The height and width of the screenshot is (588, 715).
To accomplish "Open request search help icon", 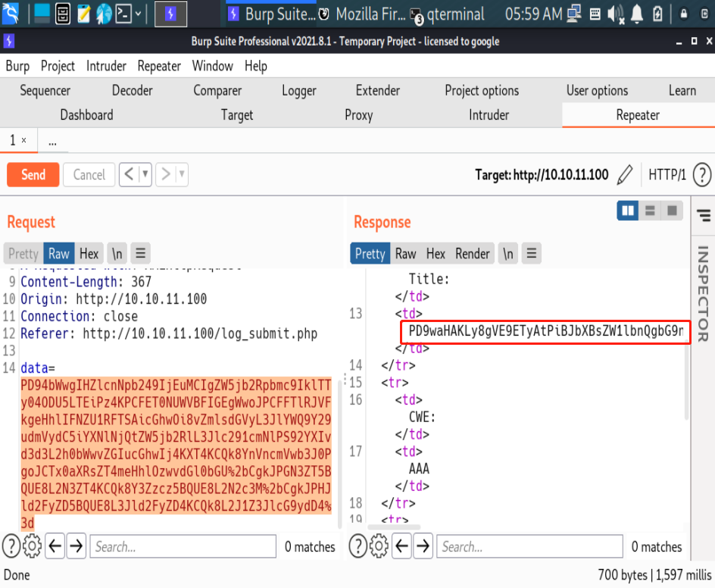I will tap(11, 546).
